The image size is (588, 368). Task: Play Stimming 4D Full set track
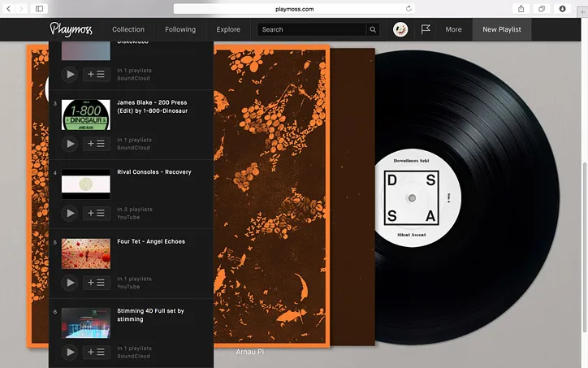click(70, 352)
